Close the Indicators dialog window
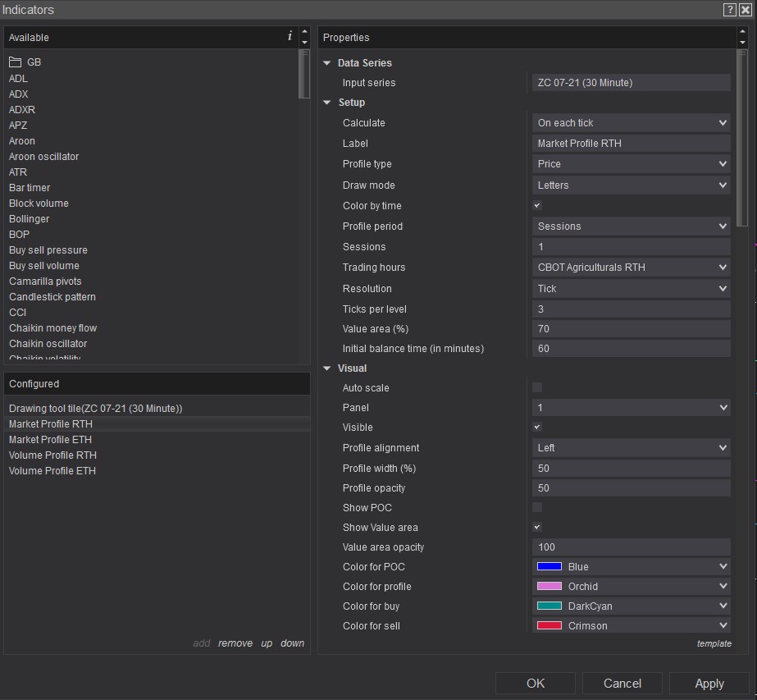 pyautogui.click(x=745, y=10)
